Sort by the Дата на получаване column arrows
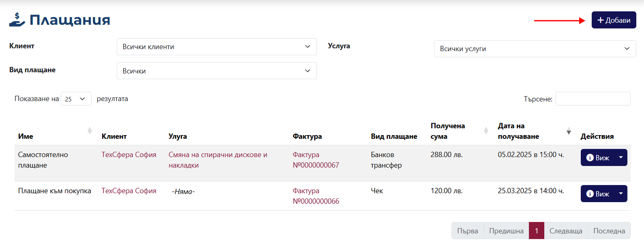 pos(569,131)
